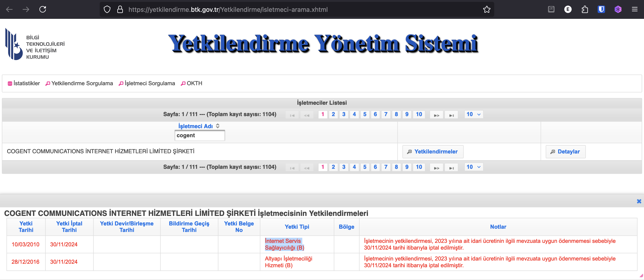Screen dimensions: 644x280
Task: Click the Bildirime Geçiş Tarihi header
Action: click(189, 227)
